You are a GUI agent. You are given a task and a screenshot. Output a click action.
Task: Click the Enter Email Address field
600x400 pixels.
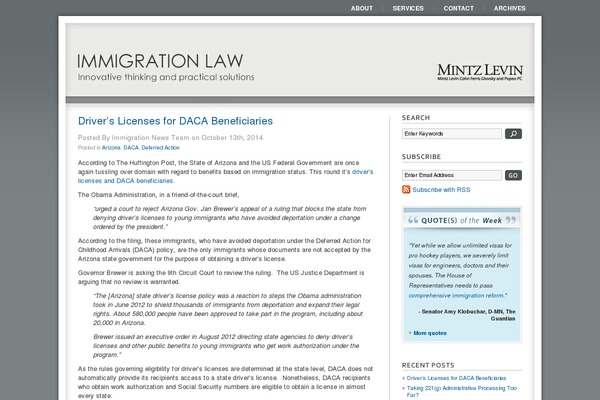point(452,175)
